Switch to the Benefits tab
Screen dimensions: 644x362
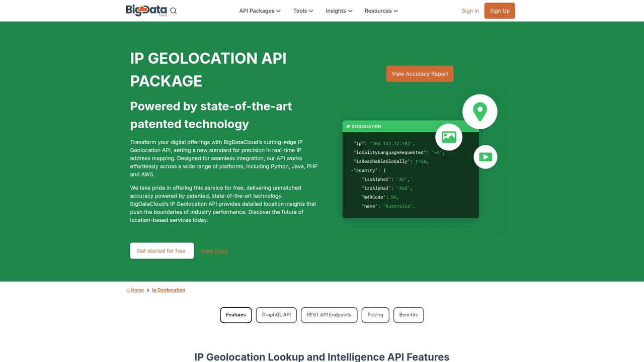pos(408,315)
